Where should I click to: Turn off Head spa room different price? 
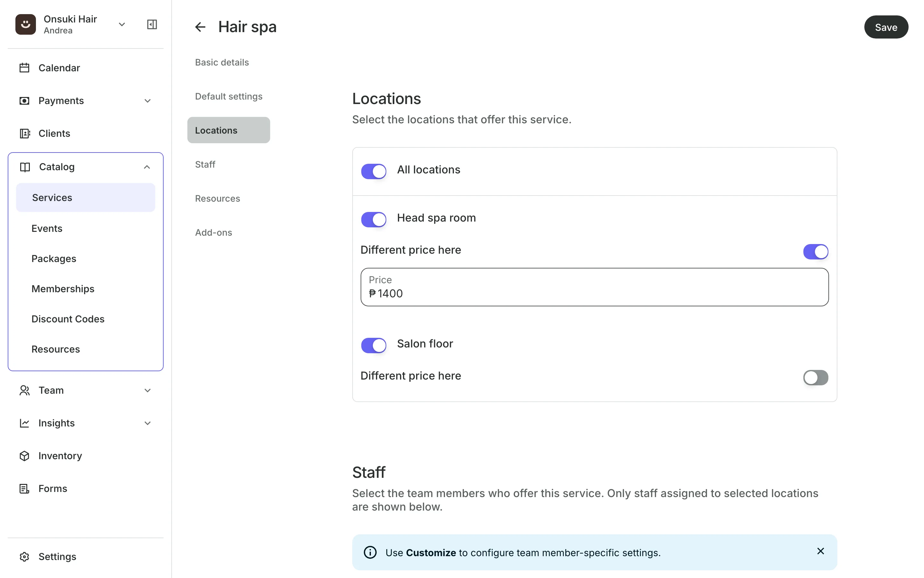click(x=816, y=251)
